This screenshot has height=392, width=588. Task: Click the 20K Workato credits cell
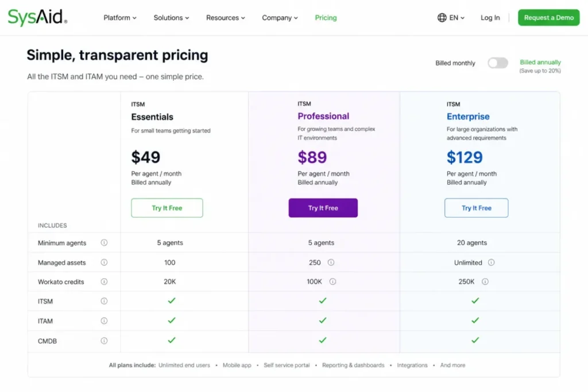coord(169,281)
